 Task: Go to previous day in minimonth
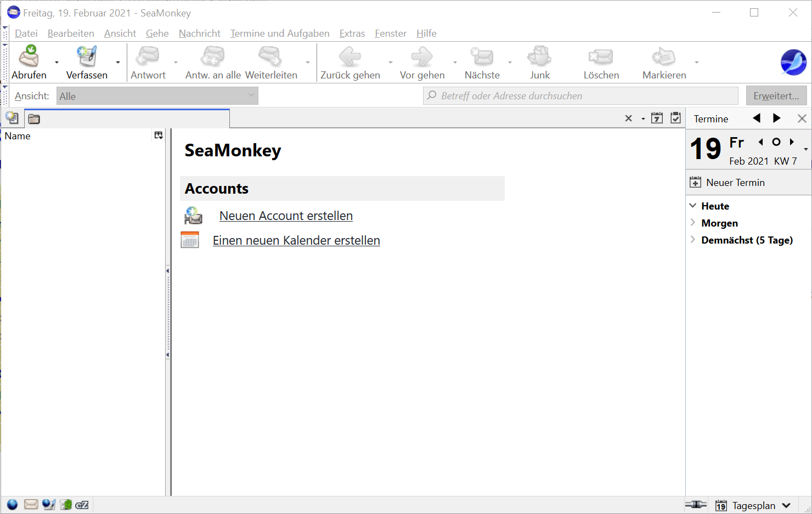pos(761,142)
